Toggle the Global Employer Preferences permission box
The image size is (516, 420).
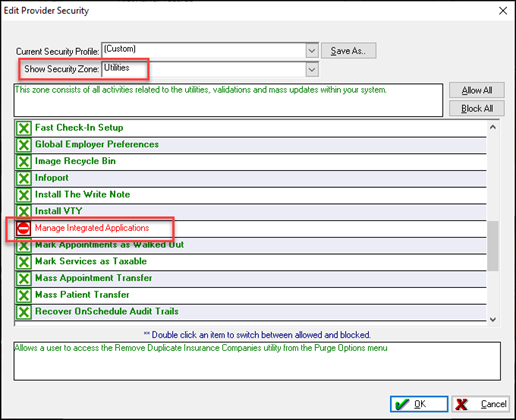point(23,145)
